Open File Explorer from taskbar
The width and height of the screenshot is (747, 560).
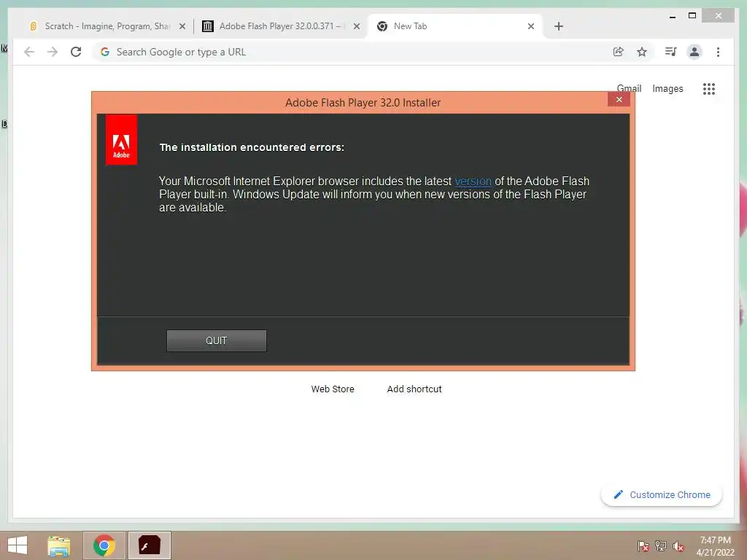pos(59,545)
